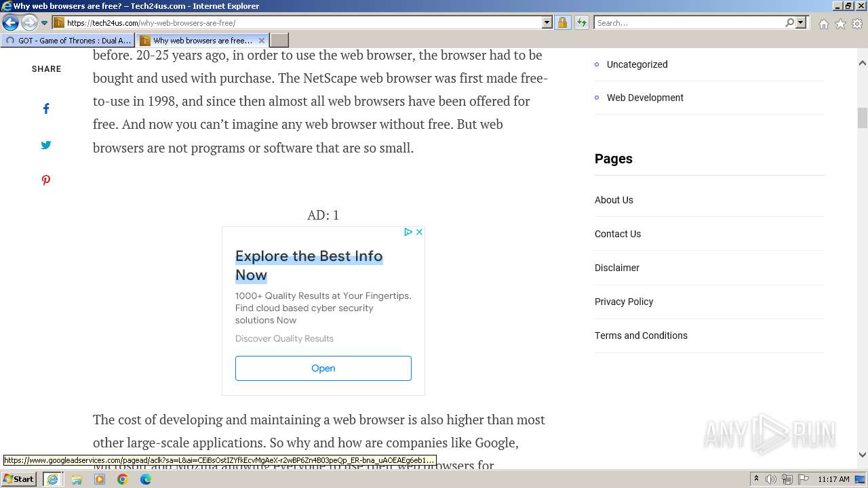
Task: Open media player taskbar icon
Action: pos(100,479)
